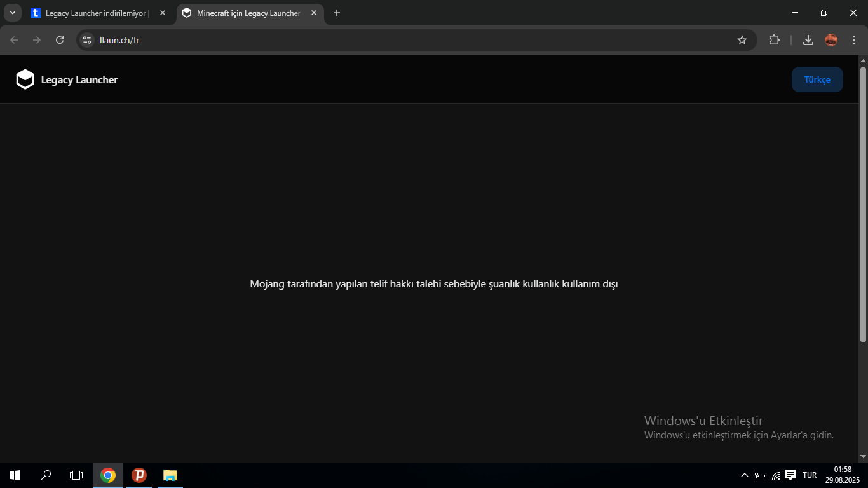868x488 pixels.
Task: Go forward to the next page
Action: click(37, 40)
